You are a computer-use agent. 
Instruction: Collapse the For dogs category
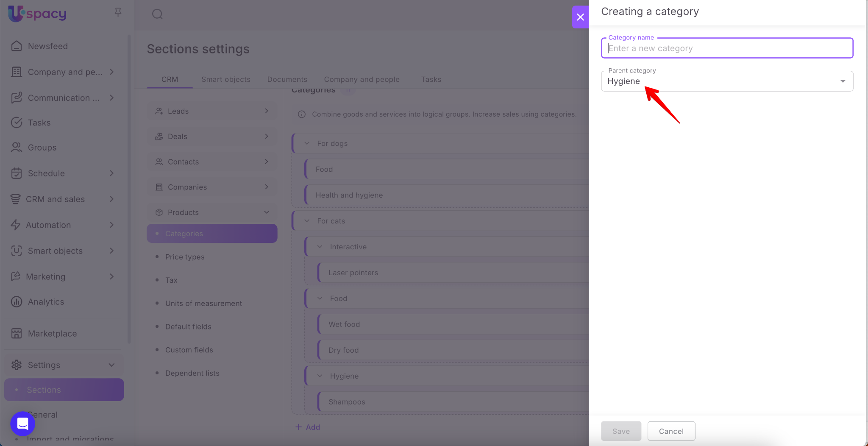click(307, 143)
